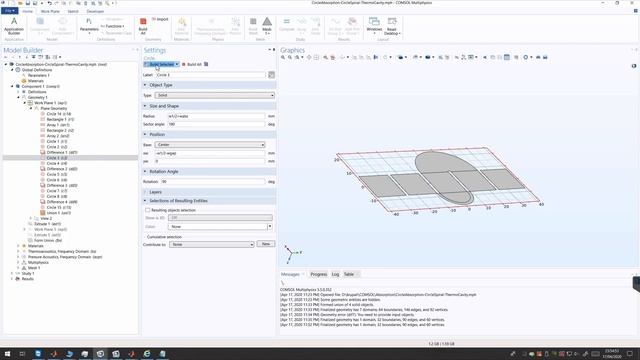The image size is (640, 360).
Task: Click the Undo icon in quick access toolbar
Action: pyautogui.click(x=49, y=3)
